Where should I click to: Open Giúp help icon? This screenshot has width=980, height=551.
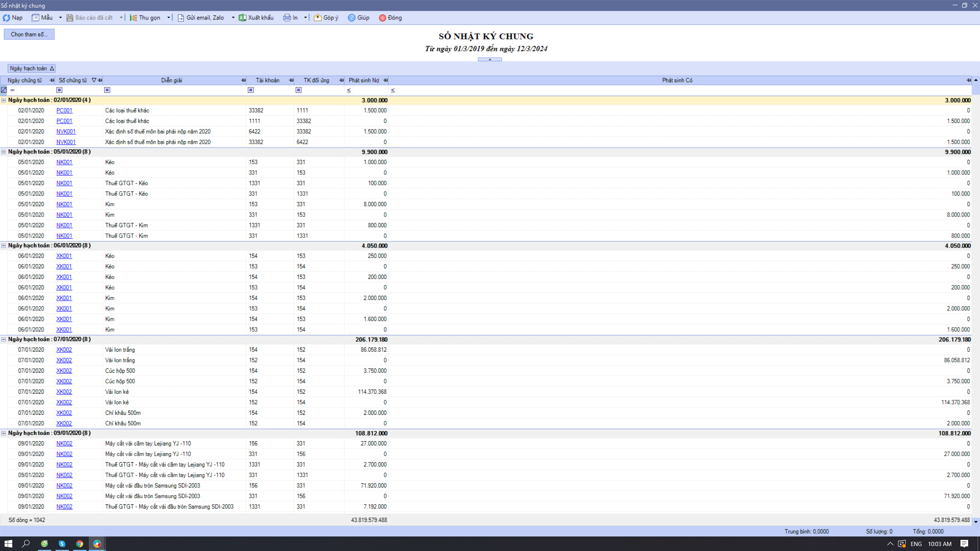(351, 18)
